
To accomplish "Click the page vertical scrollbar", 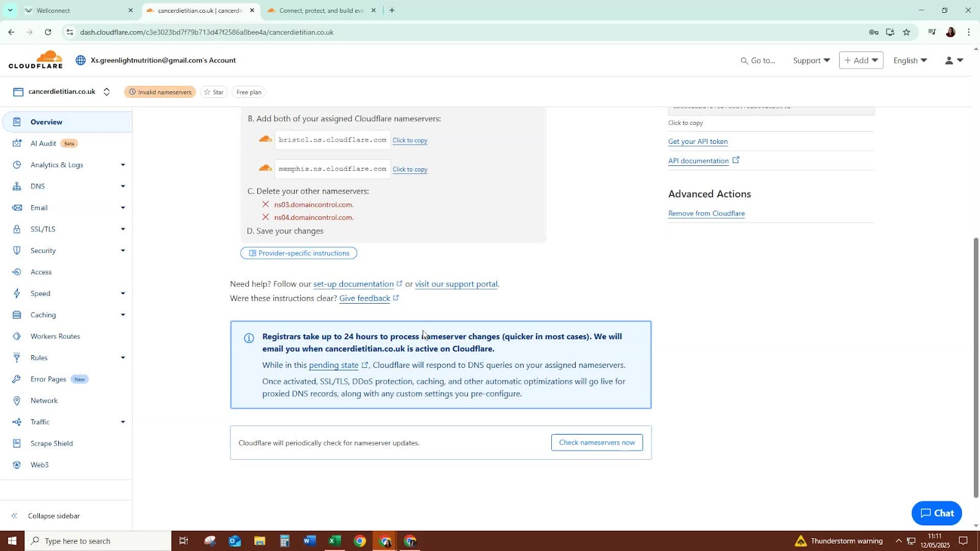I will coord(976,367).
